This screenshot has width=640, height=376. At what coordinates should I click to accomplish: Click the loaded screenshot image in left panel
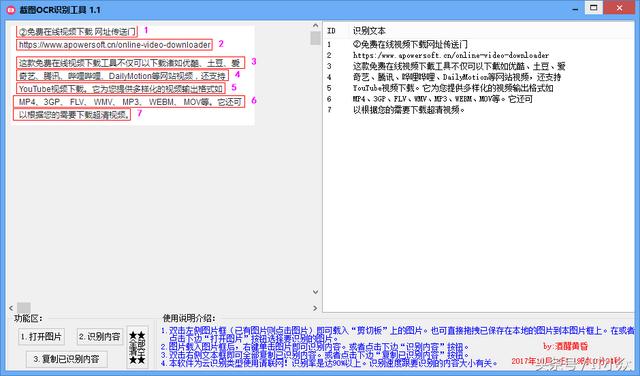(x=133, y=75)
